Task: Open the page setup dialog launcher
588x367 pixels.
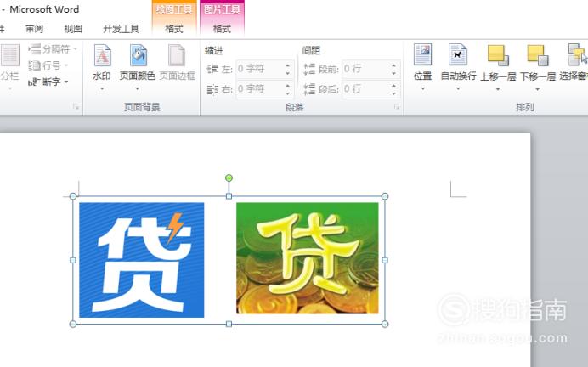Action: tap(76, 107)
